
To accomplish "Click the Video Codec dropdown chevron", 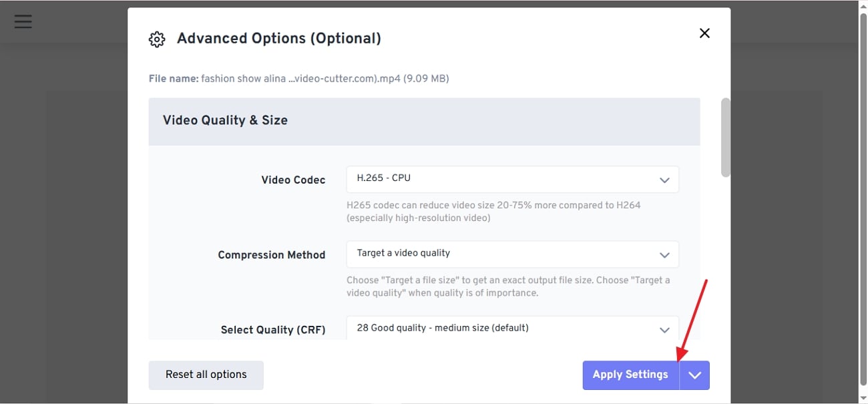I will [664, 180].
